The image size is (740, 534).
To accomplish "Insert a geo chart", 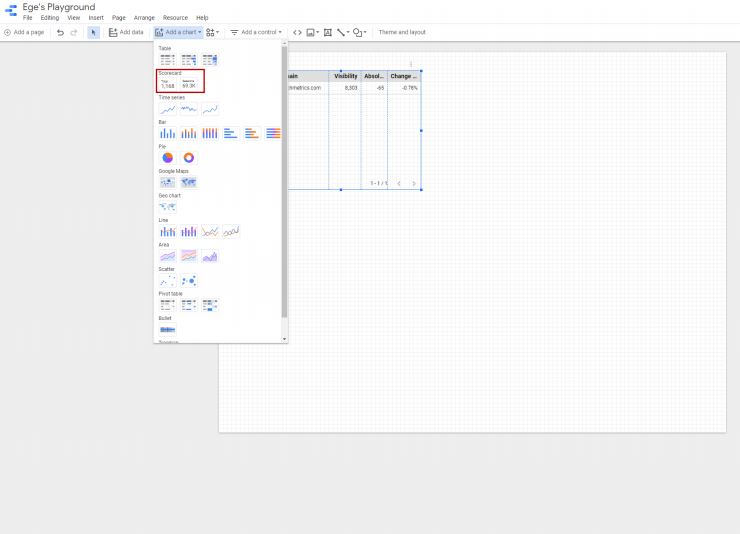I will (x=168, y=207).
